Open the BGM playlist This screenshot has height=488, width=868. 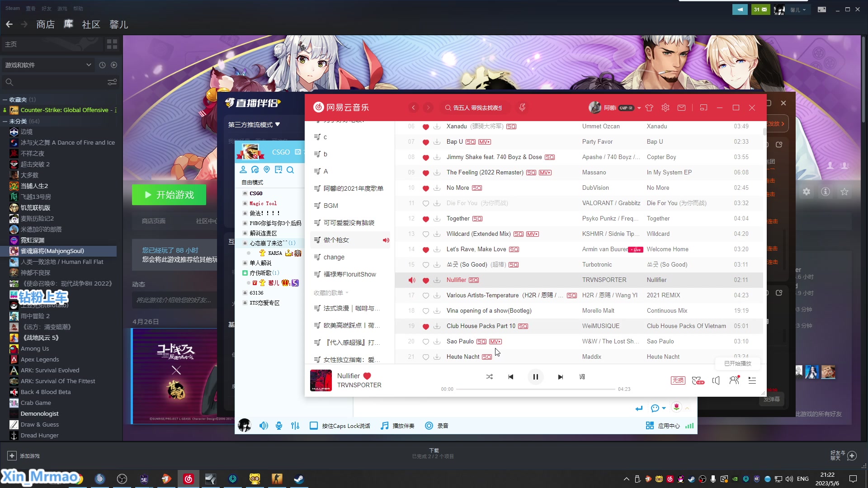350,206
